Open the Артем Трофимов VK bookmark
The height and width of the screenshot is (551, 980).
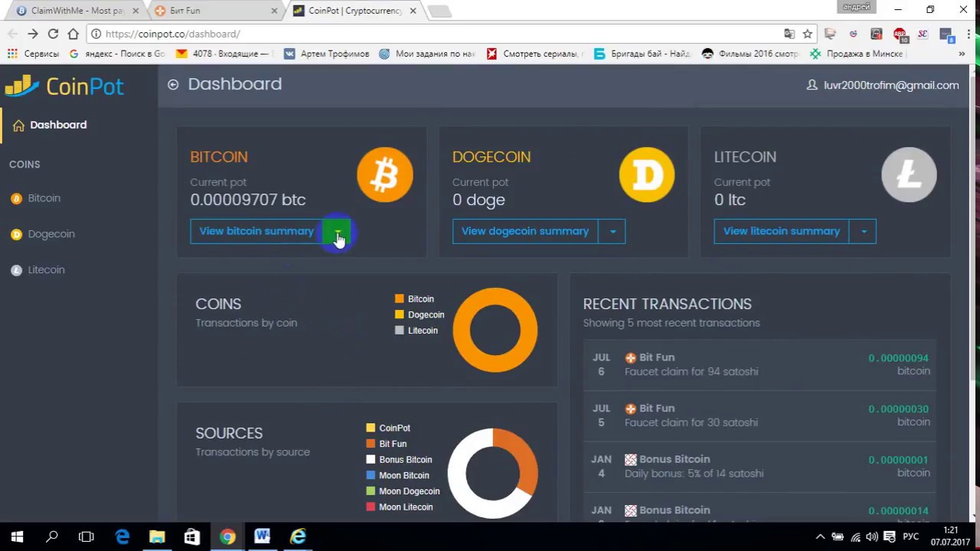(x=326, y=54)
